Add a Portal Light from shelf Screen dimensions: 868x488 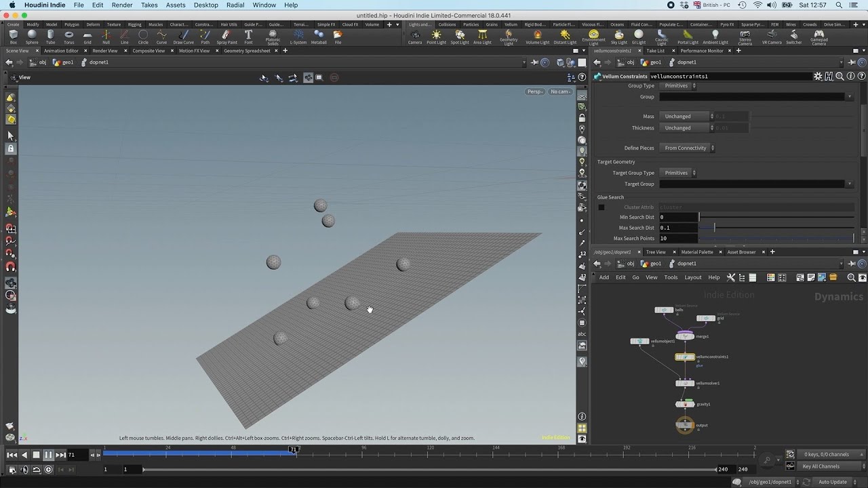pyautogui.click(x=688, y=37)
